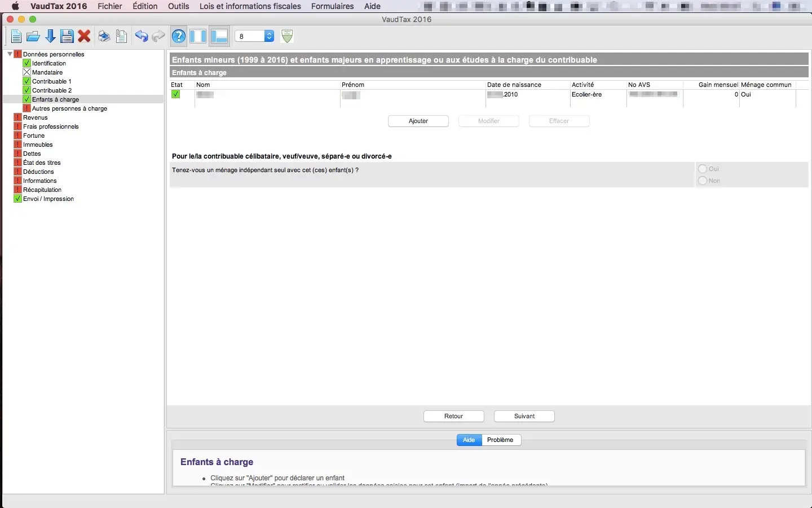This screenshot has width=812, height=508.
Task: Open the Fichier menu
Action: [109, 6]
